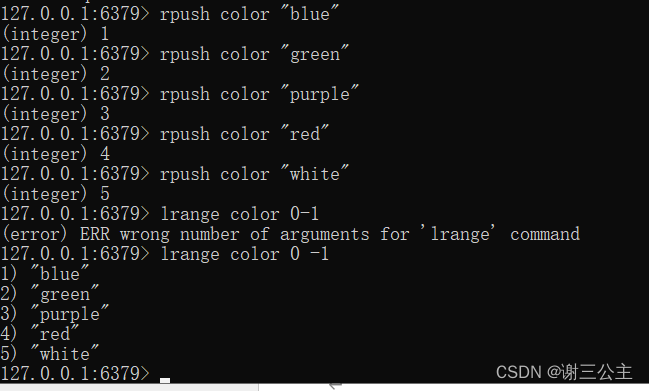The image size is (649, 391).
Task: Click the blinking cursor at the final prompt
Action: [165, 380]
